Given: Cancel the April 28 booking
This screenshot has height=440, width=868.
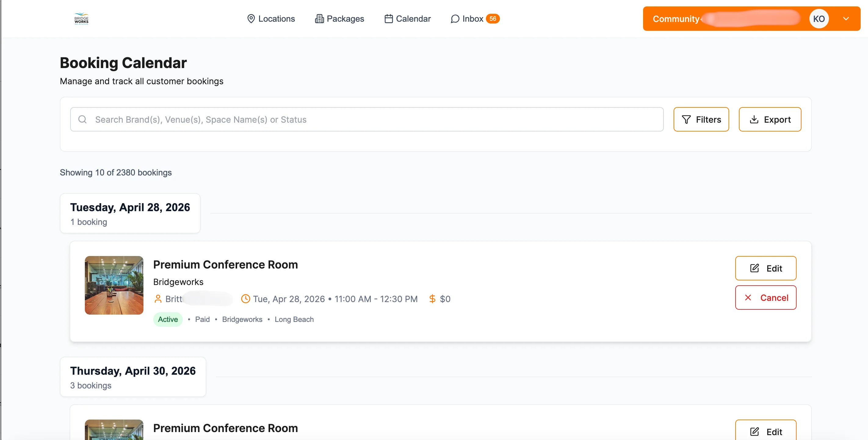Looking at the screenshot, I should tap(765, 298).
